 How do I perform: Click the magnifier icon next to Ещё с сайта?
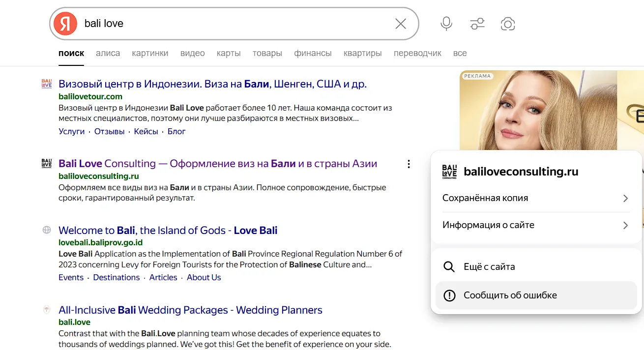(x=449, y=267)
